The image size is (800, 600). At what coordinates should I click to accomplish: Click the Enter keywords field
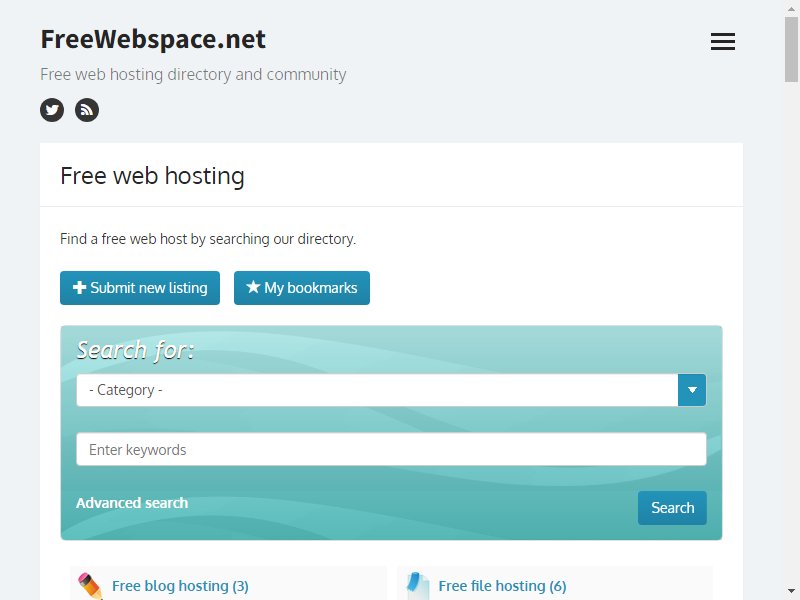(x=391, y=449)
